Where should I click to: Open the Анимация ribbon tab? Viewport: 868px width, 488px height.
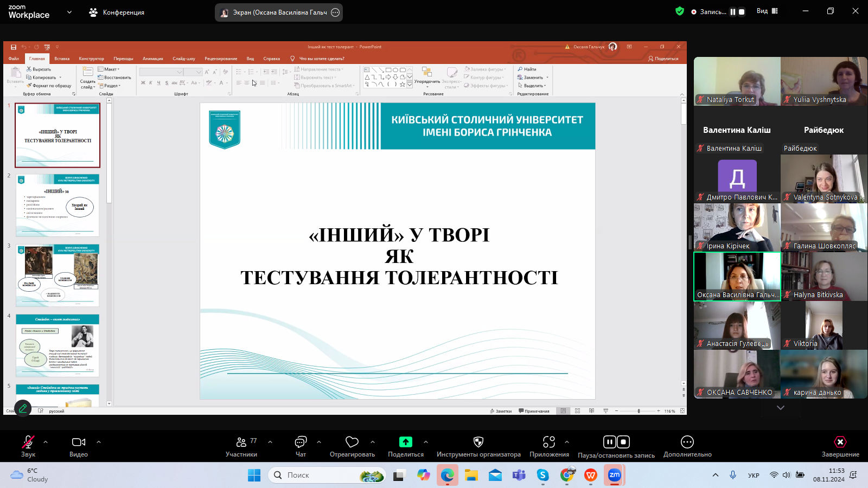[x=152, y=59]
